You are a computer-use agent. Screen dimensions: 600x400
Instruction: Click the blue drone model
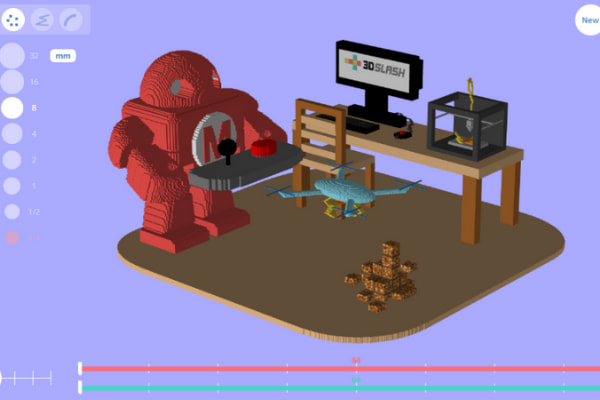click(x=344, y=190)
